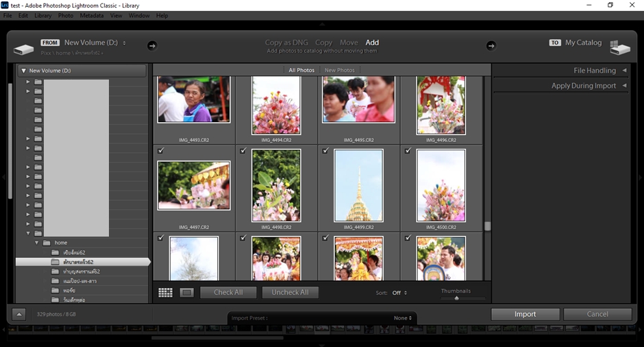Adjust the Thumbnails size slider
Screen dimensions: 644x347
click(457, 298)
